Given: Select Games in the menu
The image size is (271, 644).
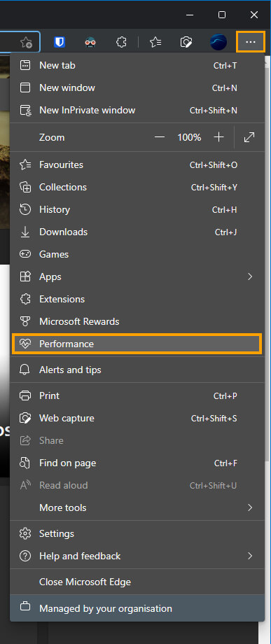Looking at the screenshot, I should [137, 254].
